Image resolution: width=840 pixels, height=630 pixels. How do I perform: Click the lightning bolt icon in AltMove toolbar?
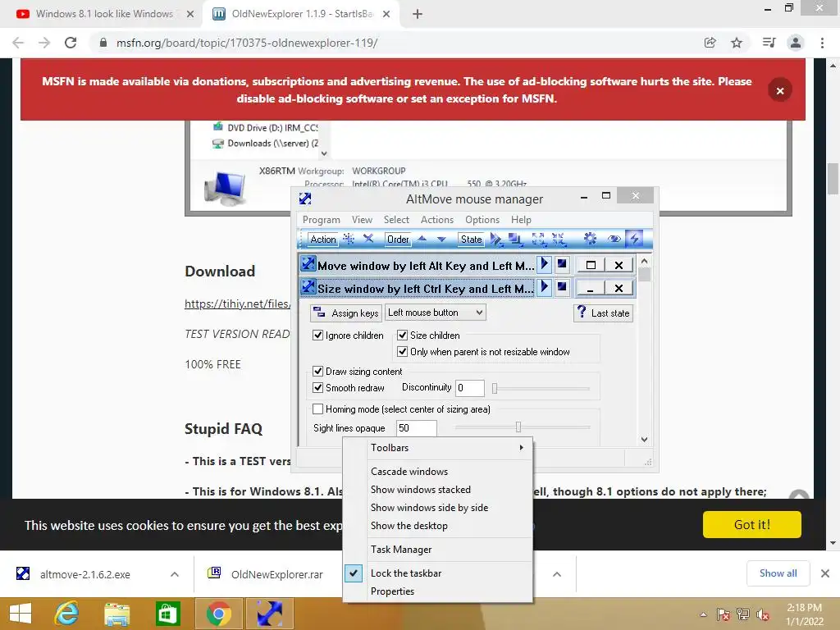(635, 239)
